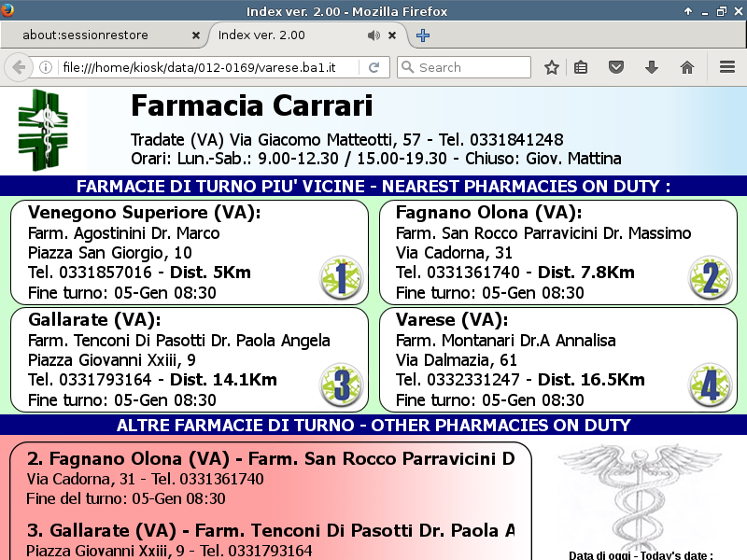
Task: Select the Index ver. 2.00 tab
Action: point(280,35)
